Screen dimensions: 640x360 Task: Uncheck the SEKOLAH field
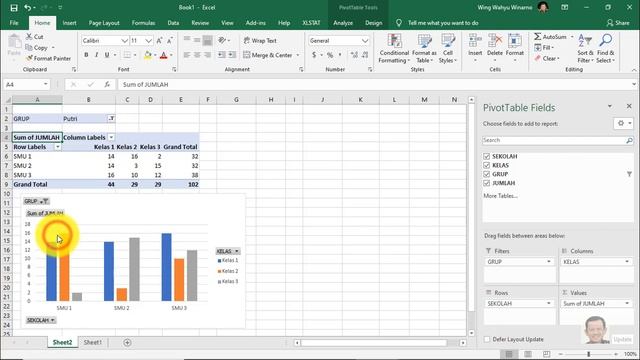(x=486, y=156)
